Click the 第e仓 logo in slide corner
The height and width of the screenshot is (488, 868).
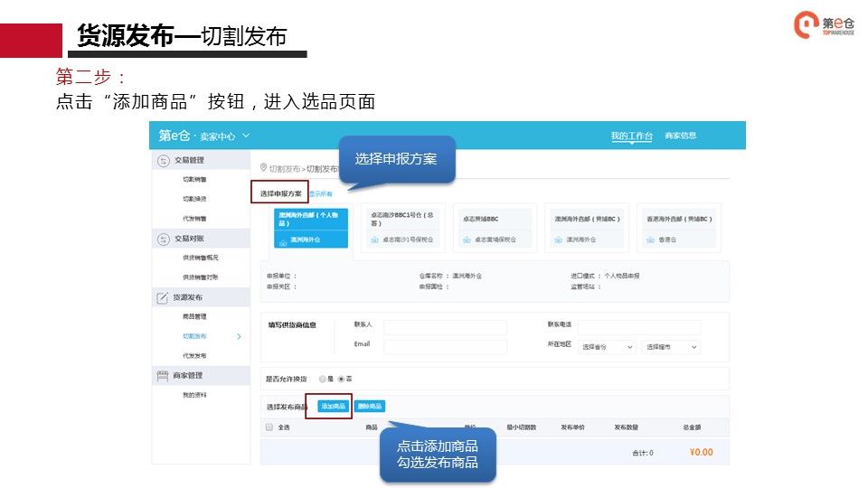point(825,25)
